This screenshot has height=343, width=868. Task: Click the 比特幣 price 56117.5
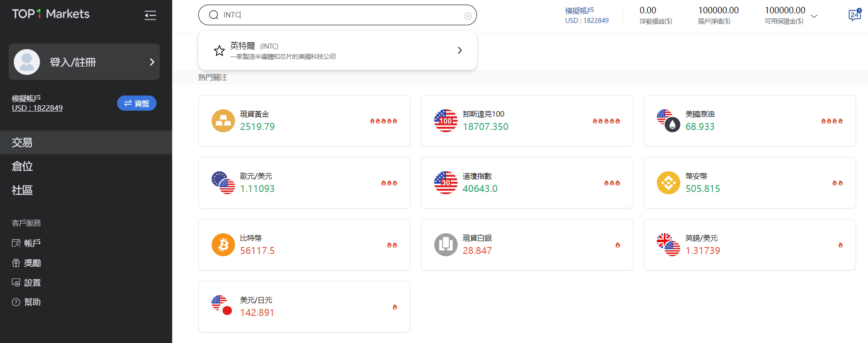point(258,251)
